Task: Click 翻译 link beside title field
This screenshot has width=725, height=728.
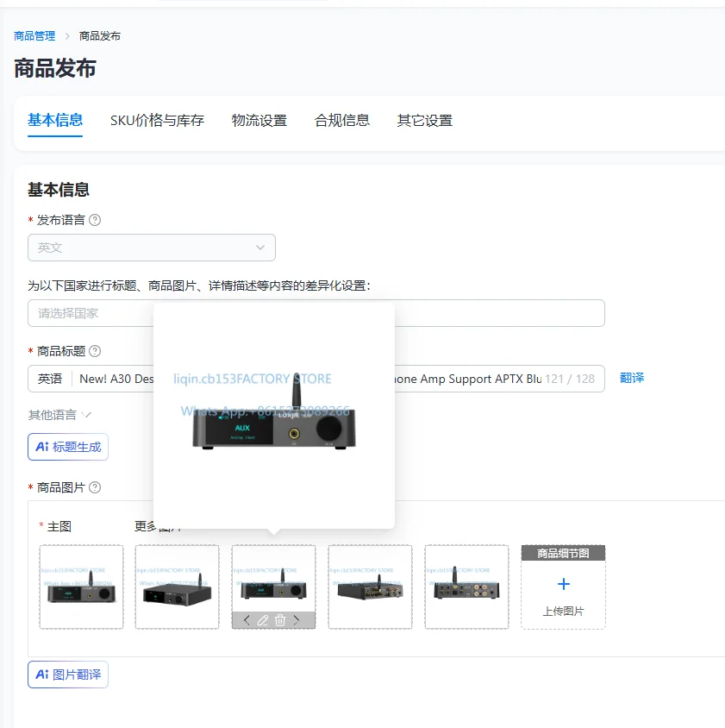Action: coord(632,378)
